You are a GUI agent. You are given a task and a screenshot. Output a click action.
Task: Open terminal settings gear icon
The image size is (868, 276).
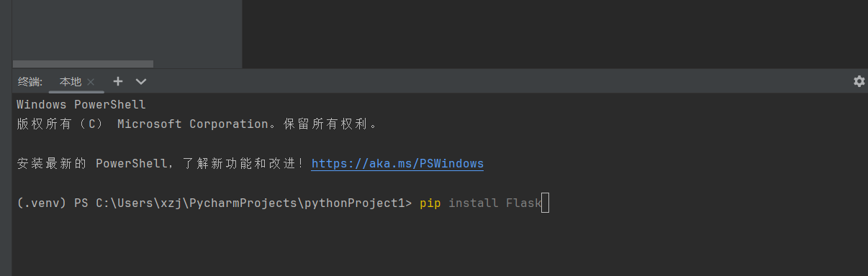point(859,81)
